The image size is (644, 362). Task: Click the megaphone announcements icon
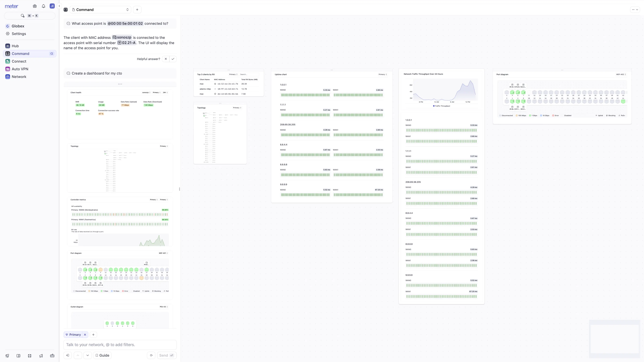pyautogui.click(x=41, y=356)
